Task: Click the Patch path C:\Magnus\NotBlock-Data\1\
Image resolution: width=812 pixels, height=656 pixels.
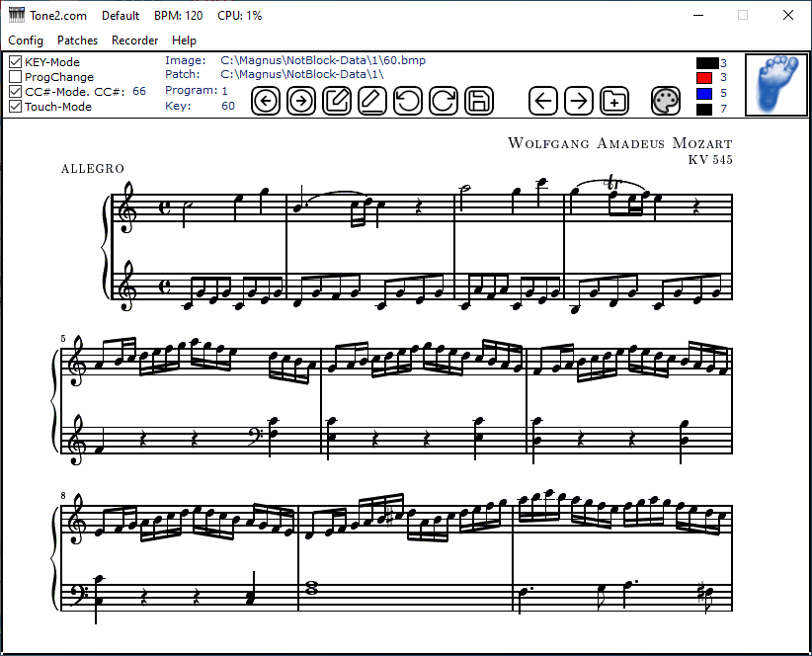Action: point(302,74)
